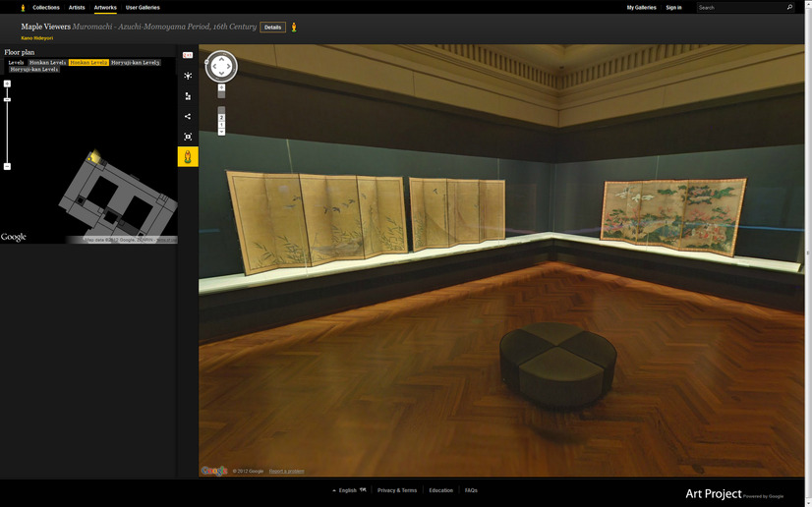
Task: Select floor 1 in the gallery level picker
Action: click(221, 125)
